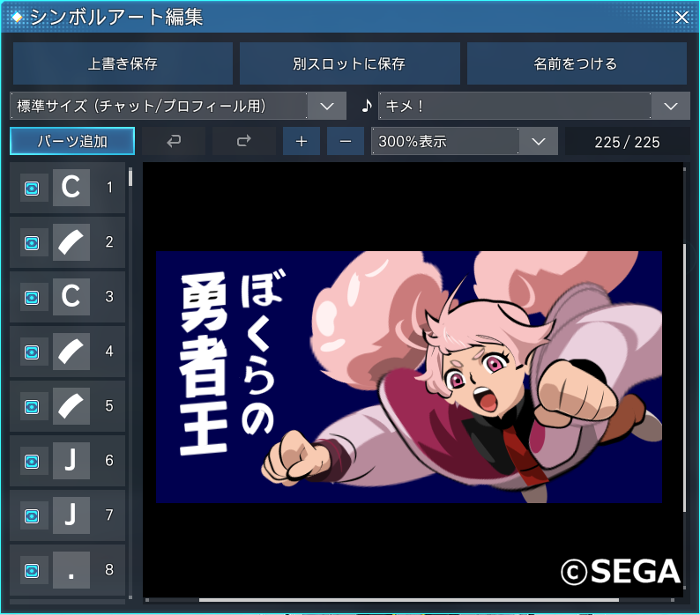The image size is (700, 615).
Task: Expand the size dropdown chevron arrow
Action: [x=327, y=106]
